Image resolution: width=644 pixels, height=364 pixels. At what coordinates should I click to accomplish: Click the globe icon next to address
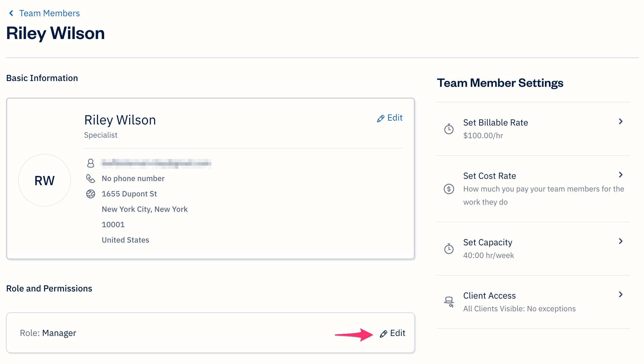[x=91, y=193]
